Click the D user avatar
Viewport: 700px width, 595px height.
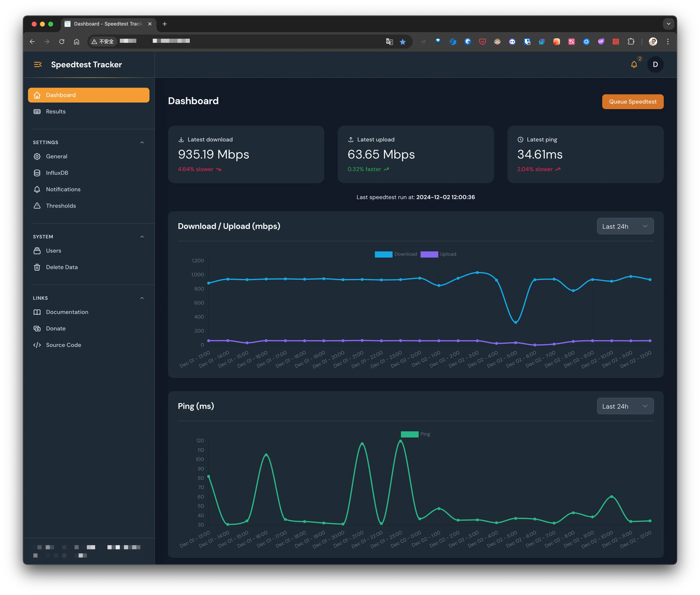click(x=655, y=64)
